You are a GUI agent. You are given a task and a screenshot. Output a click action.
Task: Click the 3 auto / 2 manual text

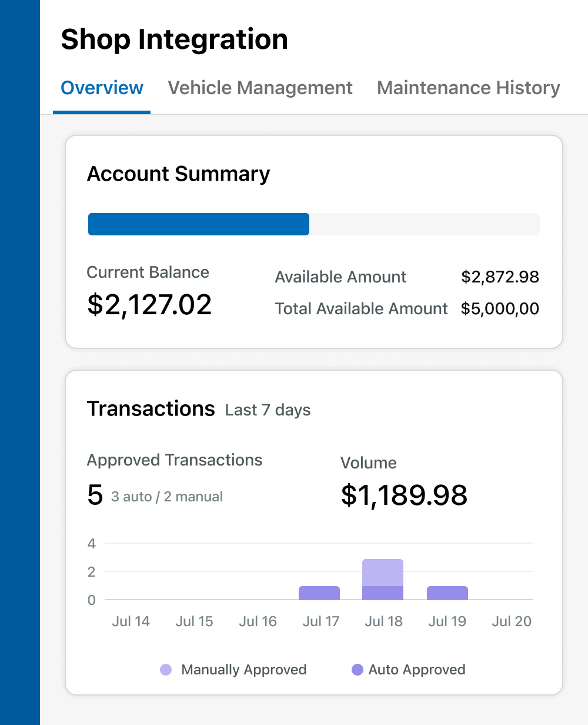point(167,497)
